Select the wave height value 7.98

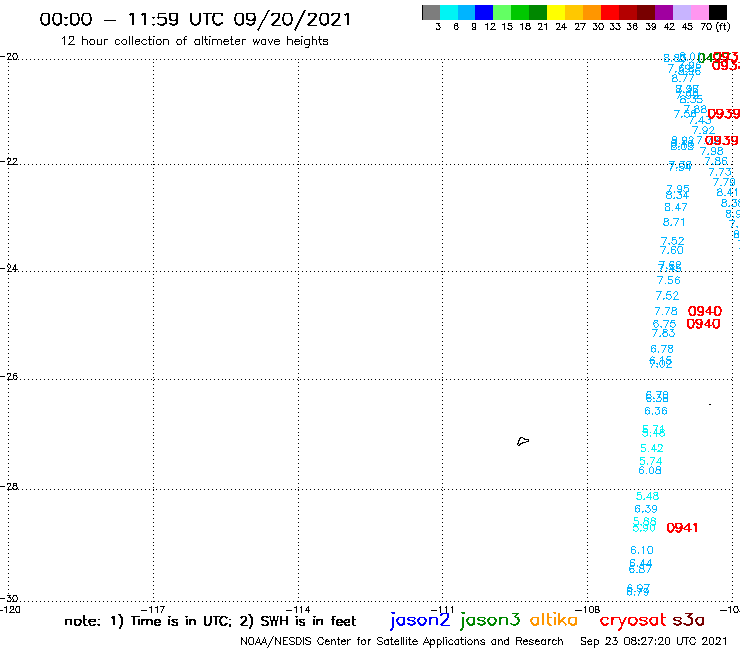pos(712,152)
